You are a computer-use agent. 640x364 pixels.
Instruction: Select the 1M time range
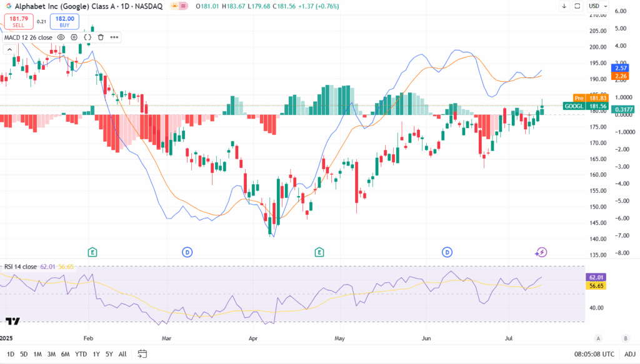pyautogui.click(x=37, y=354)
